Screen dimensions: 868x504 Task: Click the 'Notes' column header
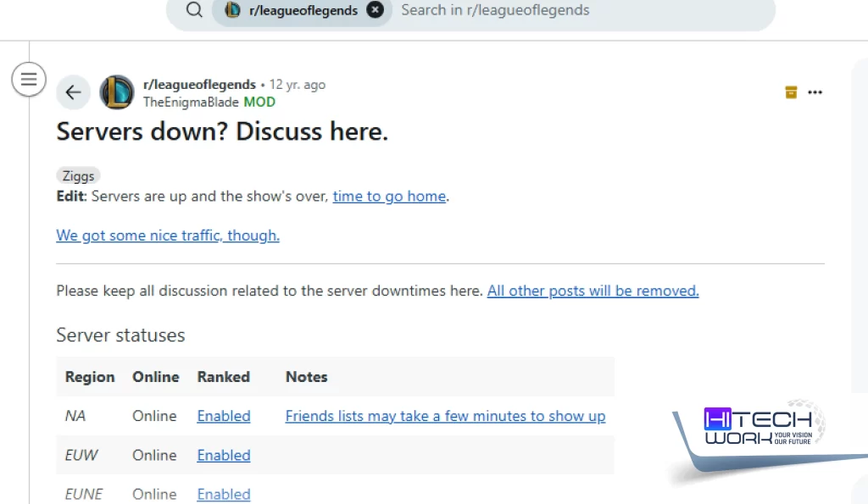[x=307, y=377]
